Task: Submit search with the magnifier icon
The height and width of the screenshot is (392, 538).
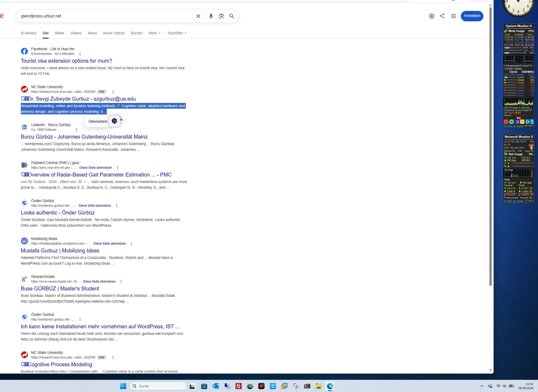Action: [232, 16]
